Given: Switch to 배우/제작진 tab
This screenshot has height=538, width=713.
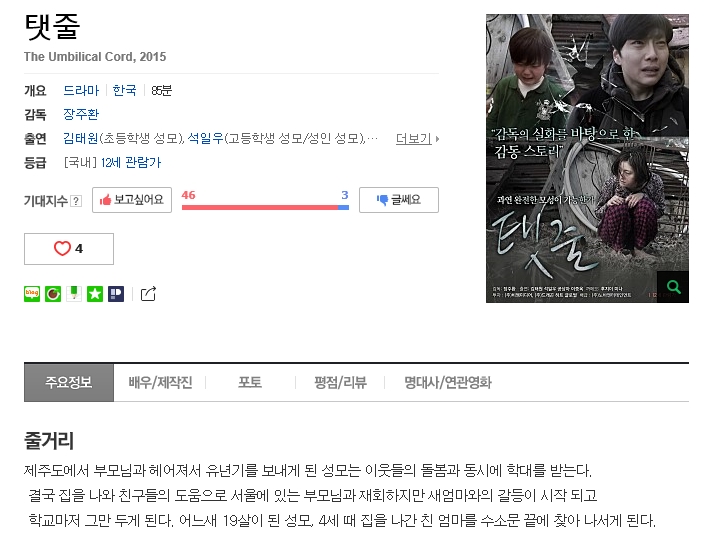Looking at the screenshot, I should click(160, 382).
